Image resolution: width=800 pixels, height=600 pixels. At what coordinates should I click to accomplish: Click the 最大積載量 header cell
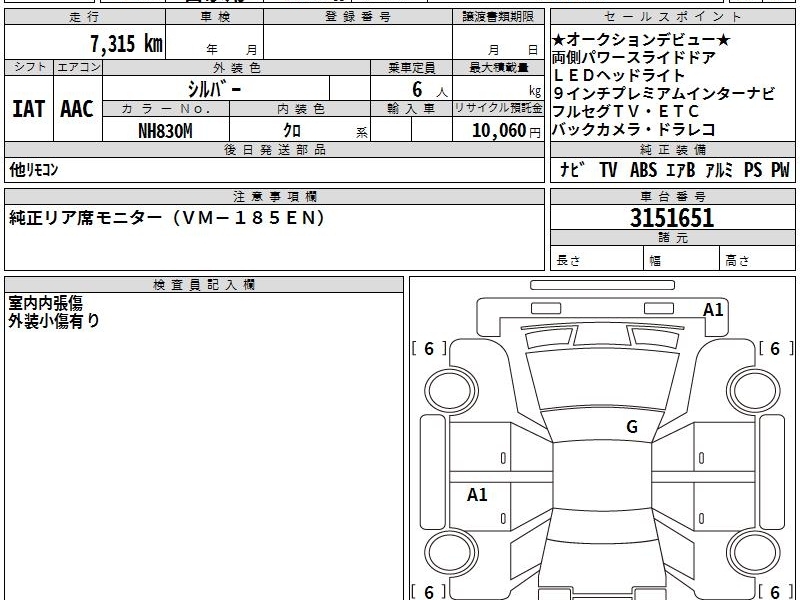pos(498,68)
